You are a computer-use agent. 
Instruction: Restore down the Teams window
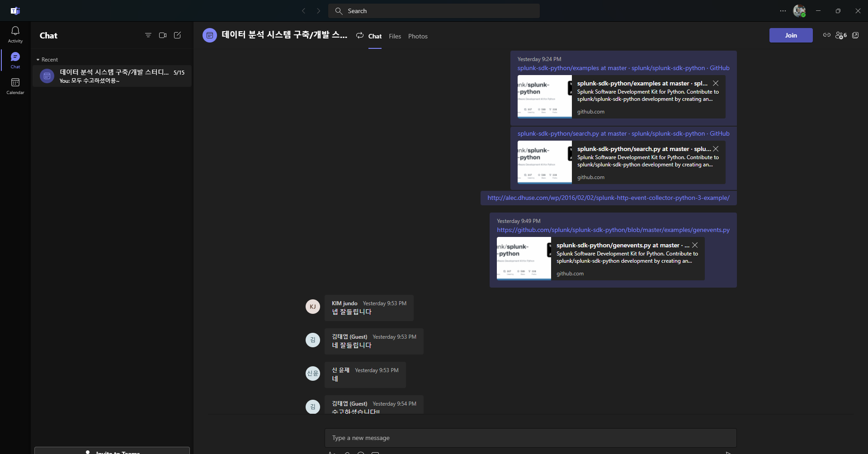point(838,11)
